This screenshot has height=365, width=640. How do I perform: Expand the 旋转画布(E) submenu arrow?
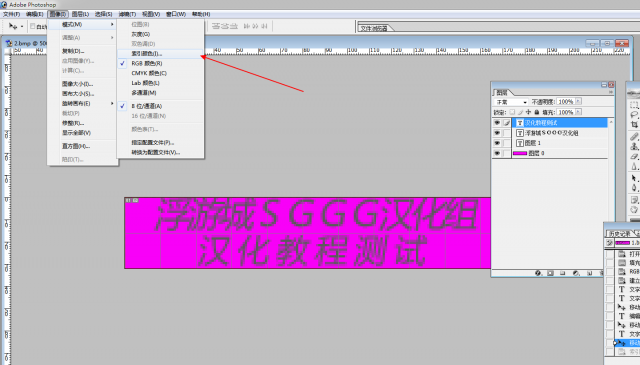112,103
